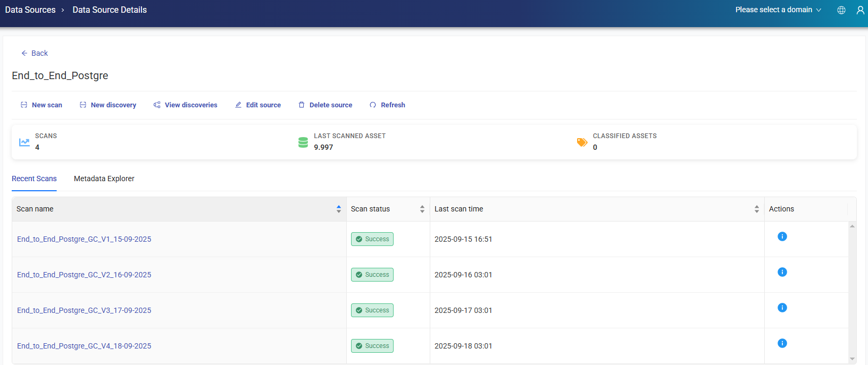The image size is (868, 365).
Task: Click info icon for GC_V3 scan
Action: pyautogui.click(x=782, y=308)
